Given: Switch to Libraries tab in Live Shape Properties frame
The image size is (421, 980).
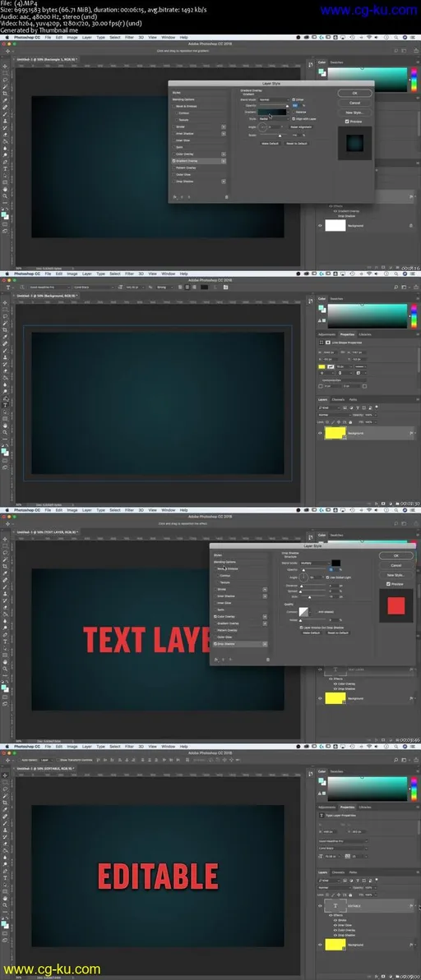Looking at the screenshot, I should (x=365, y=334).
